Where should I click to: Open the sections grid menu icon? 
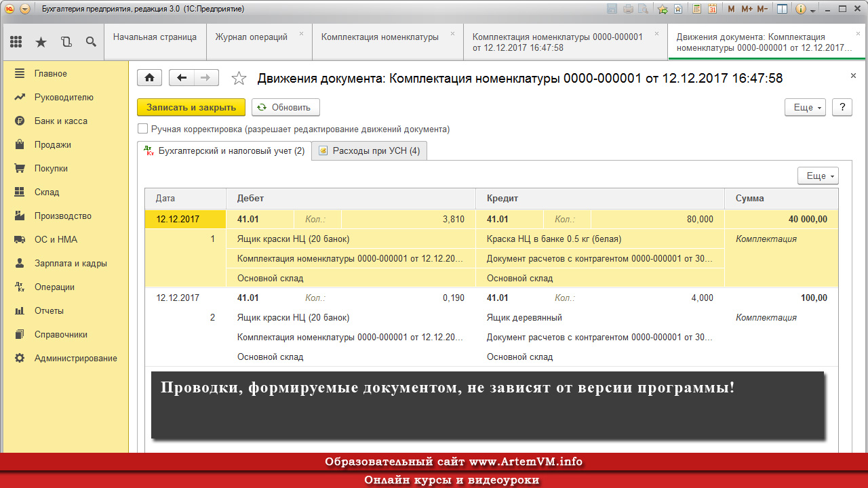16,42
